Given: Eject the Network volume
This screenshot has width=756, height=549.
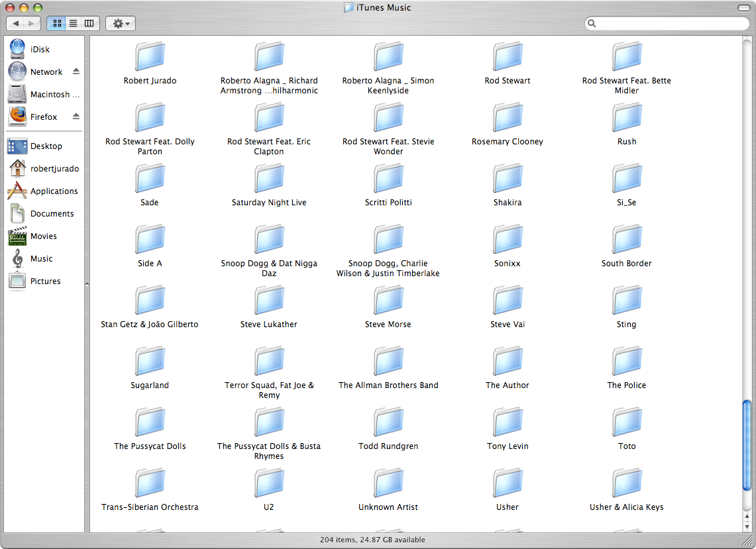Looking at the screenshot, I should tap(76, 72).
